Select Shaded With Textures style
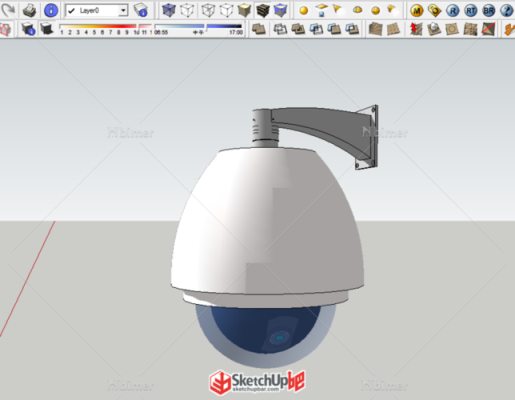 pyautogui.click(x=262, y=11)
